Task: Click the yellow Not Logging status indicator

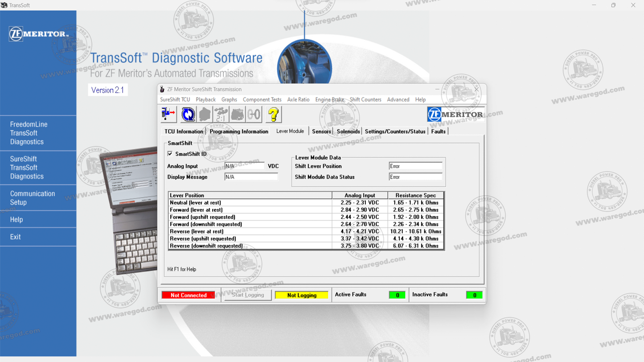Action: (x=302, y=295)
